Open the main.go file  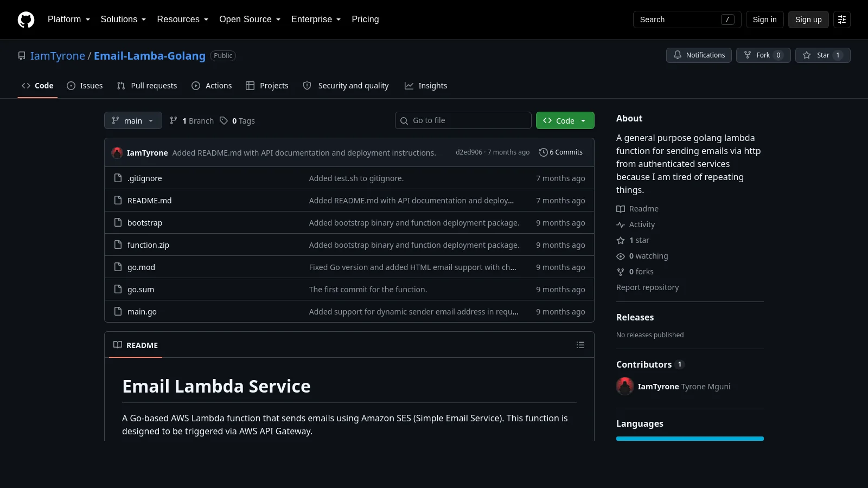click(x=142, y=312)
